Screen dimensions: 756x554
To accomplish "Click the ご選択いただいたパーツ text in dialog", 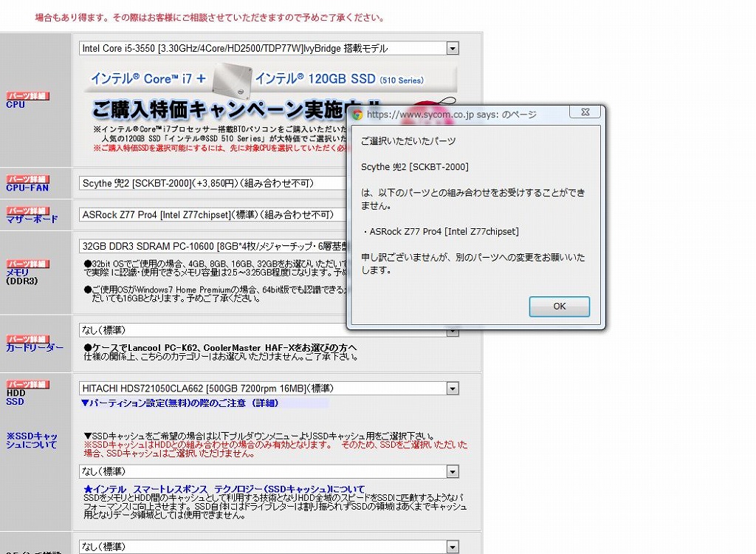I will [x=408, y=141].
